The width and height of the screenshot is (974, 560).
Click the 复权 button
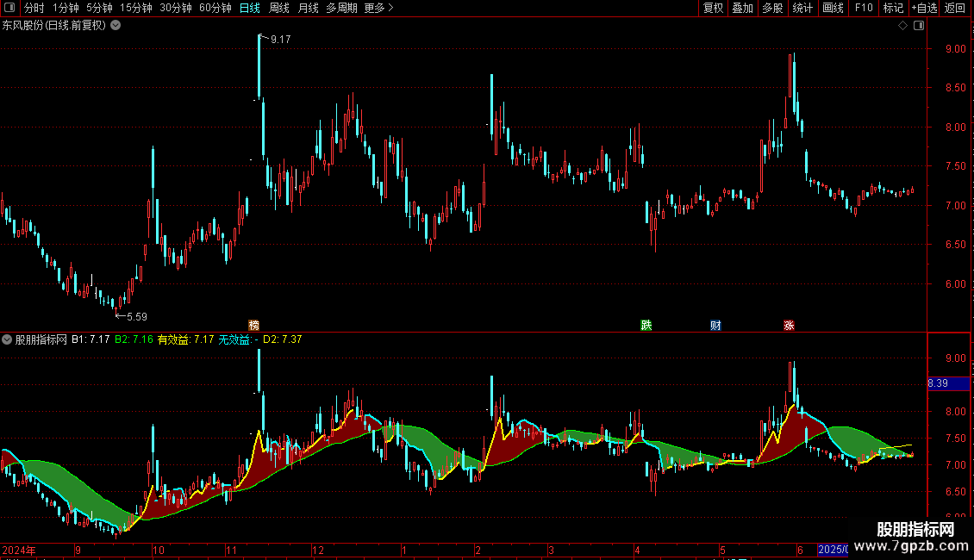tap(713, 8)
